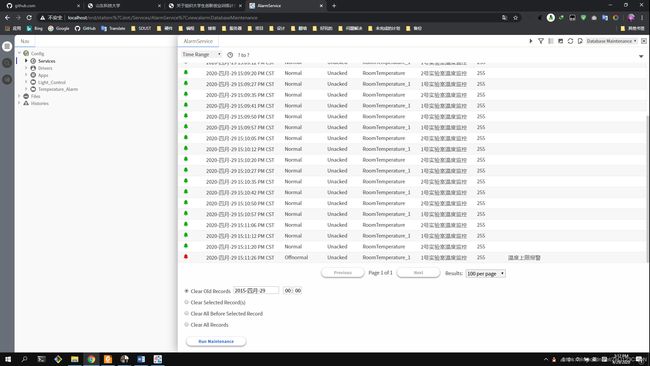This screenshot has height=366, width=650.
Task: Click green bell of 15:09:20 PM alarm row
Action: pyautogui.click(x=186, y=72)
